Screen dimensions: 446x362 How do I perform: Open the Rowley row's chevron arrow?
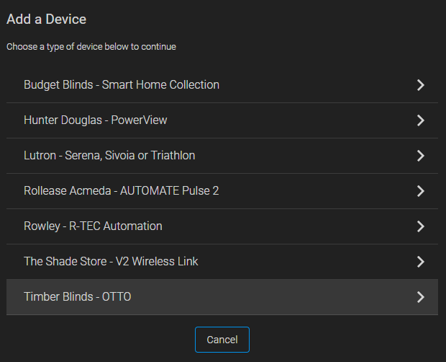pos(421,226)
